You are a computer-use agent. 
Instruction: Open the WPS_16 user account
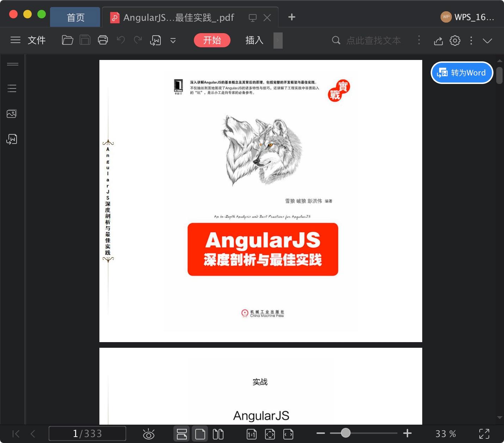pos(467,17)
